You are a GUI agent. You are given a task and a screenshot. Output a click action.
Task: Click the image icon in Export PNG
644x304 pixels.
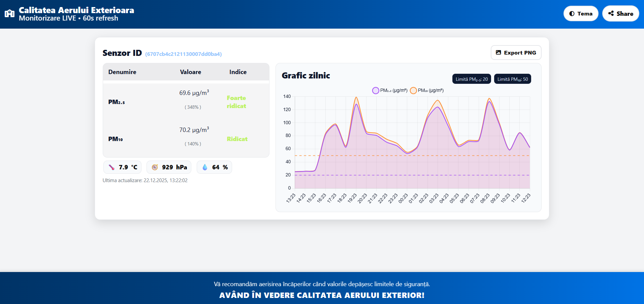click(498, 53)
